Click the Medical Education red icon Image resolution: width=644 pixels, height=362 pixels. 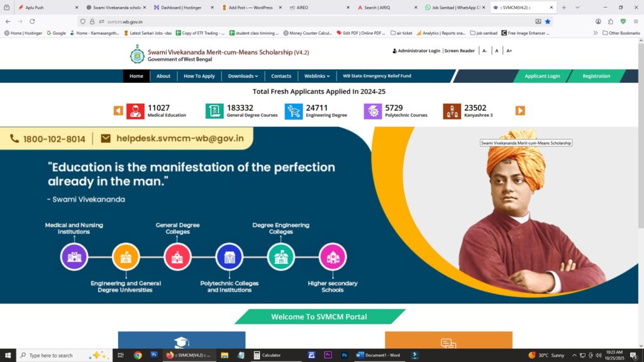point(135,111)
